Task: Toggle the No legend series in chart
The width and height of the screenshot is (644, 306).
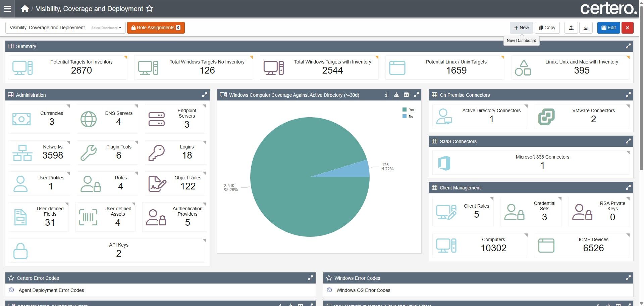Action: 408,117
